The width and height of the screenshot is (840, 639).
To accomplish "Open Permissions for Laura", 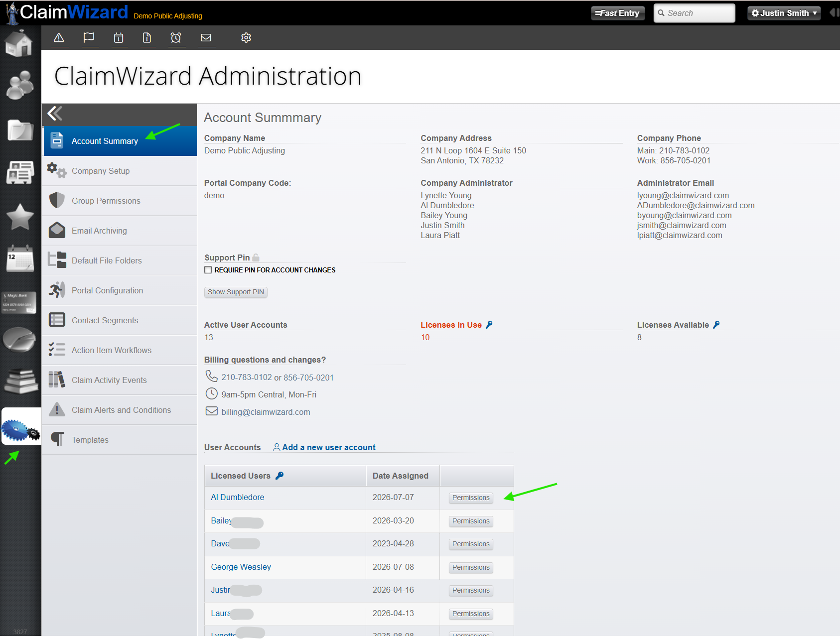I will click(471, 614).
